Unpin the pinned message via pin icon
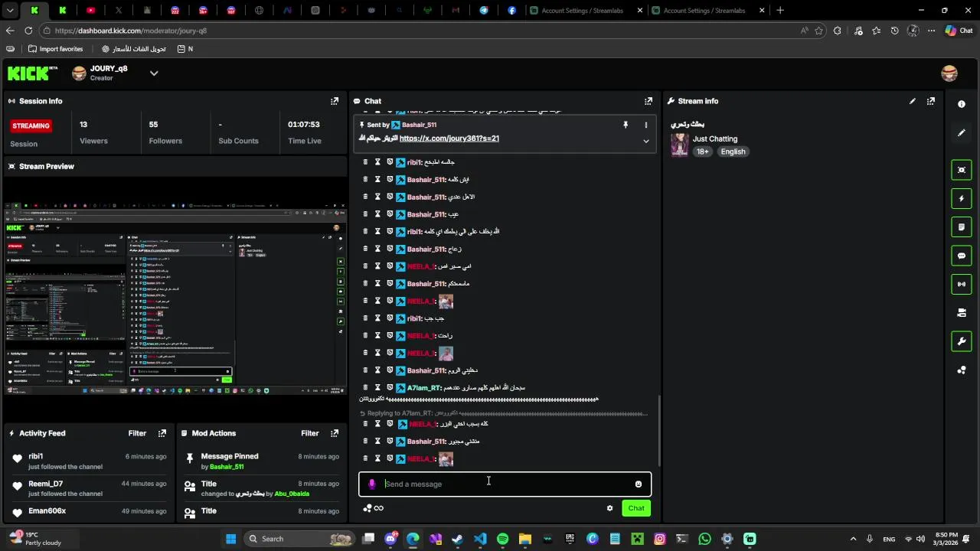The width and height of the screenshot is (980, 551). (x=626, y=125)
